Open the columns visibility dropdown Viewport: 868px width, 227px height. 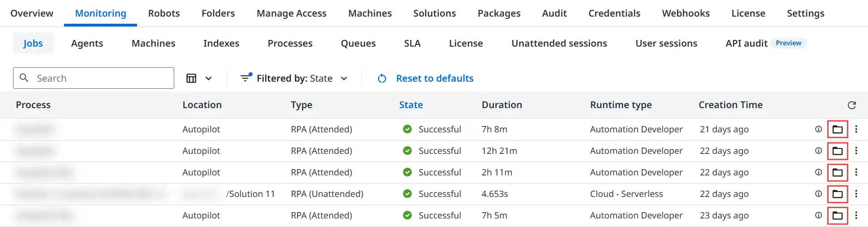(199, 79)
